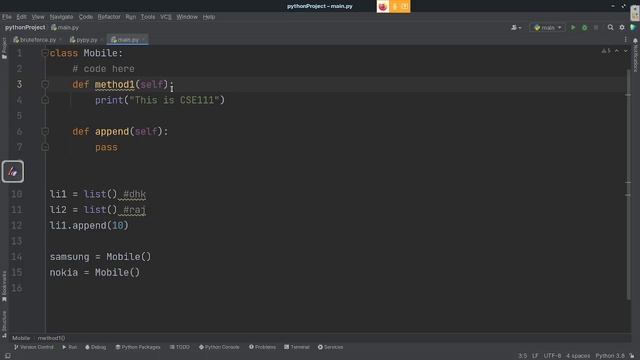This screenshot has height=360, width=640.
Task: Go to previous highlighted problem arrow
Action: [x=617, y=51]
